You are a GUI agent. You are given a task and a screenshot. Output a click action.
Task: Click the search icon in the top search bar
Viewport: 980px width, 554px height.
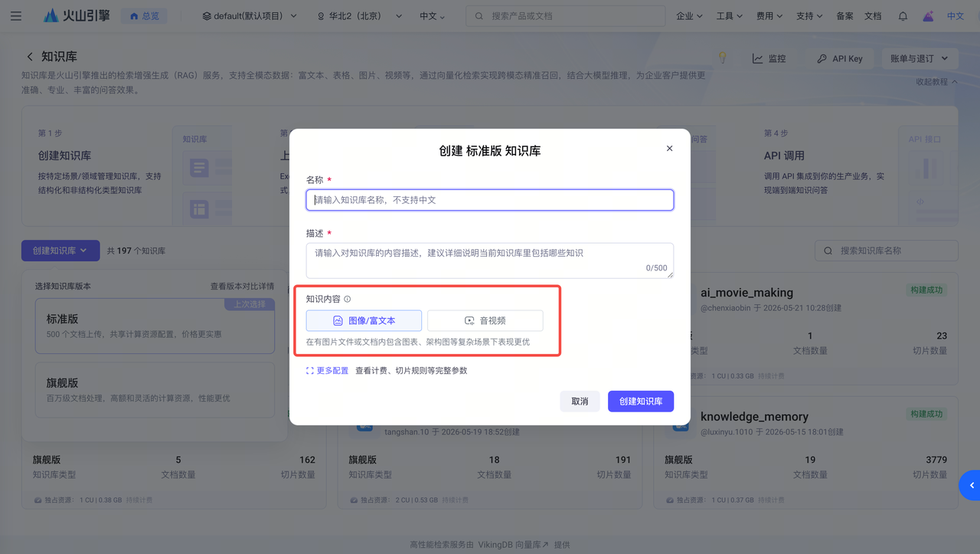pyautogui.click(x=480, y=16)
